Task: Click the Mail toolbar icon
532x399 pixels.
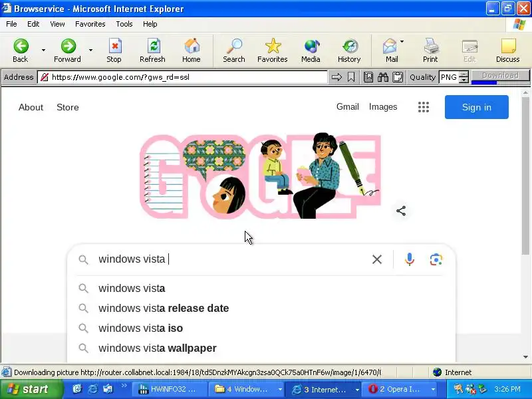Action: [x=390, y=51]
